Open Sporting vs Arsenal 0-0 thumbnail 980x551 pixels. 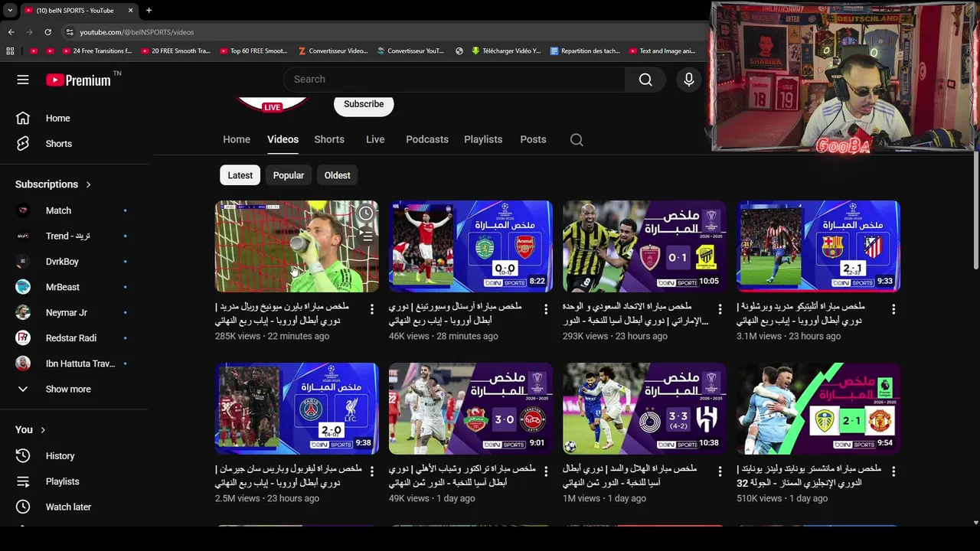pyautogui.click(x=470, y=246)
